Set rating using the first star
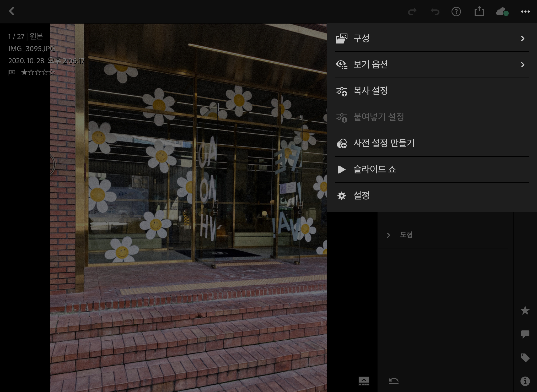The height and width of the screenshot is (392, 537). tap(24, 72)
